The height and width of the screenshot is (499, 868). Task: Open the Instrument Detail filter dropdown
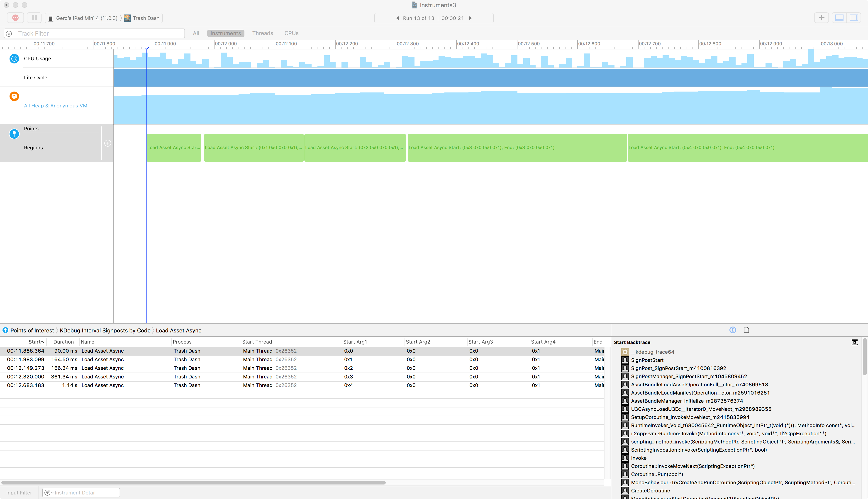pyautogui.click(x=49, y=492)
